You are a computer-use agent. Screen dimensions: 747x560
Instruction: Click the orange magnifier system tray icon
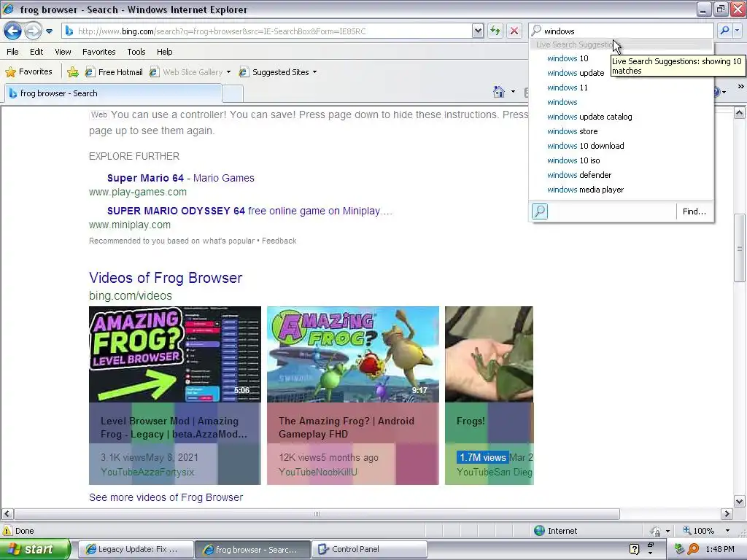click(693, 549)
